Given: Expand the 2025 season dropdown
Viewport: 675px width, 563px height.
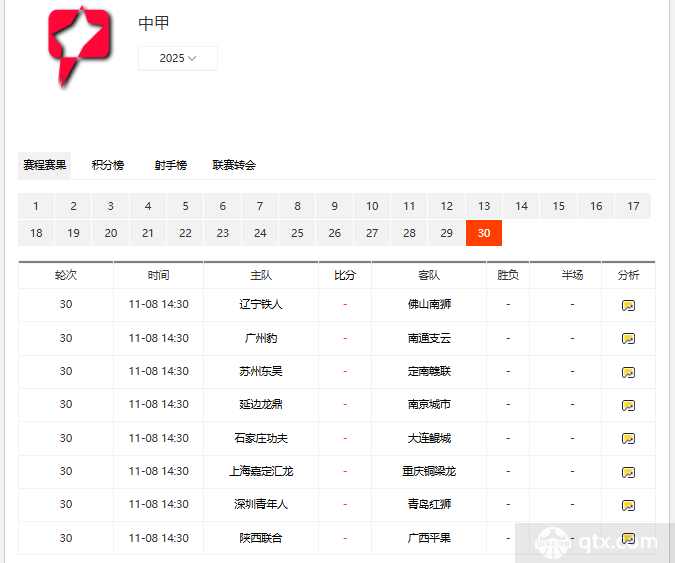Looking at the screenshot, I should click(178, 58).
